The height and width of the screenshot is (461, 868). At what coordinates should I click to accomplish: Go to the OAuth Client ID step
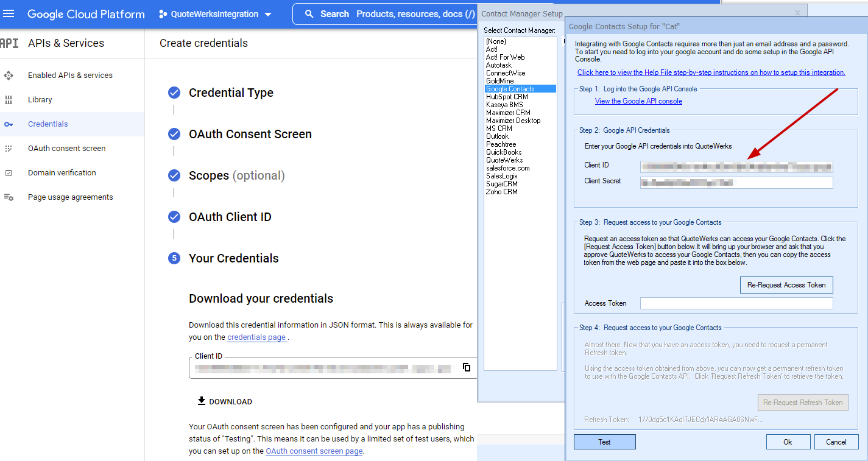[230, 217]
